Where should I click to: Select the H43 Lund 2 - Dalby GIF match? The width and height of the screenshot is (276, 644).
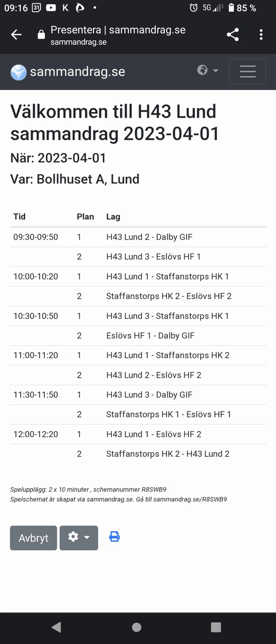[149, 237]
